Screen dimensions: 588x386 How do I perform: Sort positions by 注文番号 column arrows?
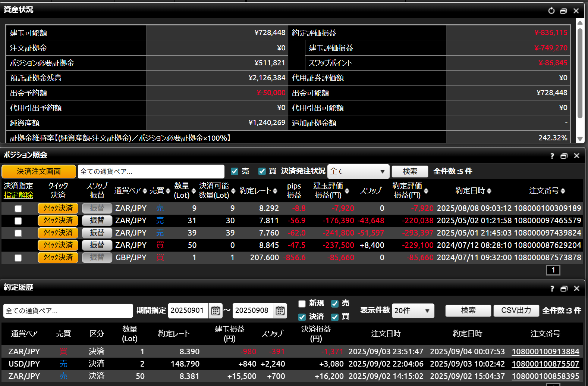[x=563, y=191]
